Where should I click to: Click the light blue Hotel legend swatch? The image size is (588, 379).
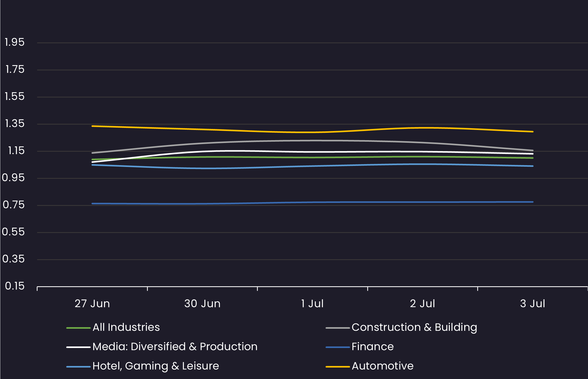pyautogui.click(x=78, y=367)
